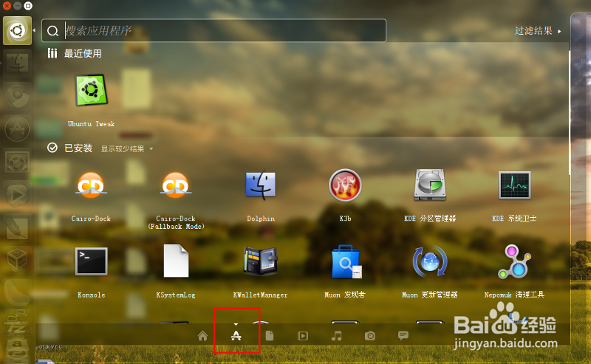Screen dimensions: 591x364
Task: Open KSystemLog application
Action: click(x=176, y=261)
